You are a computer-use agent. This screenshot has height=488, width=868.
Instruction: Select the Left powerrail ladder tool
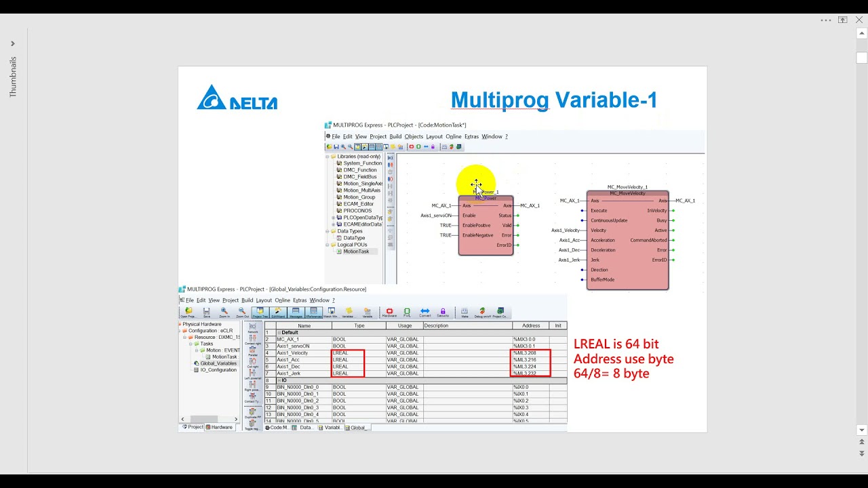coord(252,374)
